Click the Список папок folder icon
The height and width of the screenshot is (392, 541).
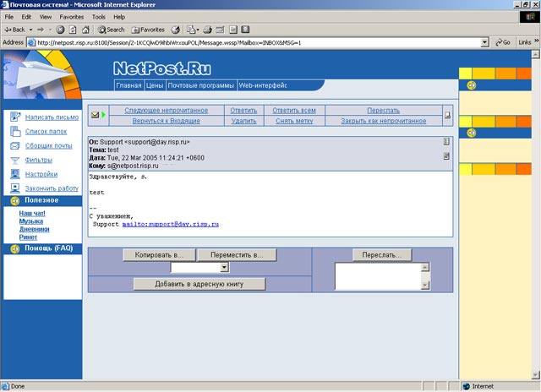point(15,131)
